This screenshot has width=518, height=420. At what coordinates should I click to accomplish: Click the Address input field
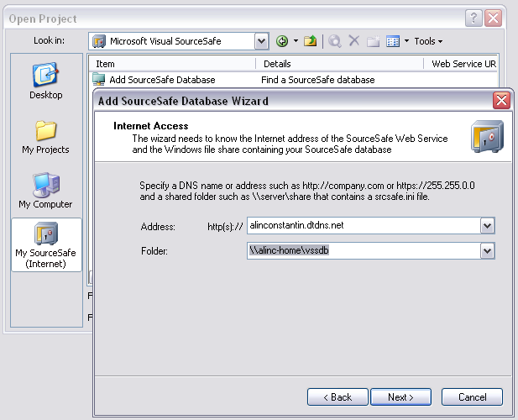point(364,226)
